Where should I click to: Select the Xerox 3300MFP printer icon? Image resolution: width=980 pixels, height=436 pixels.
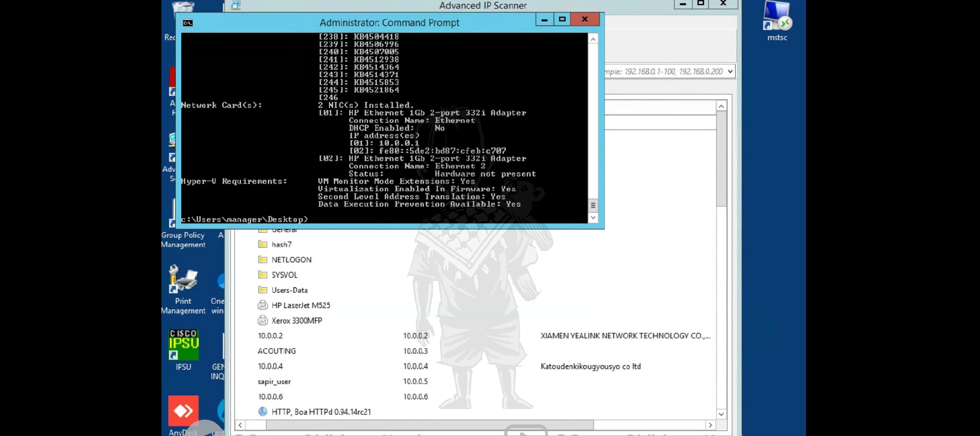click(x=263, y=321)
